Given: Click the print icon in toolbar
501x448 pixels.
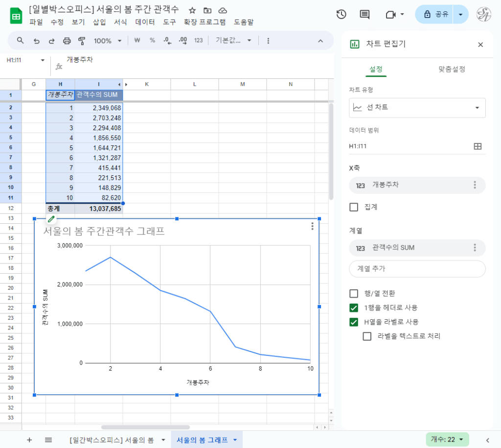Looking at the screenshot, I should pyautogui.click(x=67, y=41).
